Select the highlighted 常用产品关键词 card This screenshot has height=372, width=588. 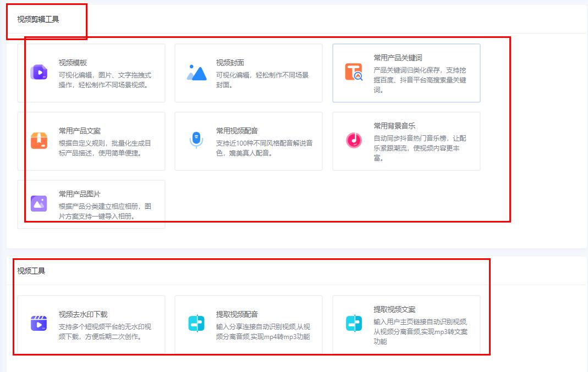(407, 71)
